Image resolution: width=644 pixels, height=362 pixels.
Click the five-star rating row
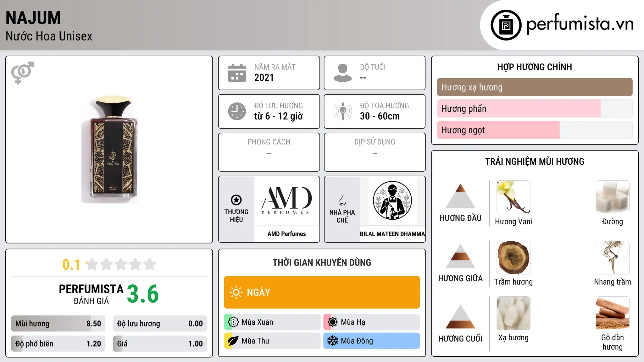pos(121,264)
